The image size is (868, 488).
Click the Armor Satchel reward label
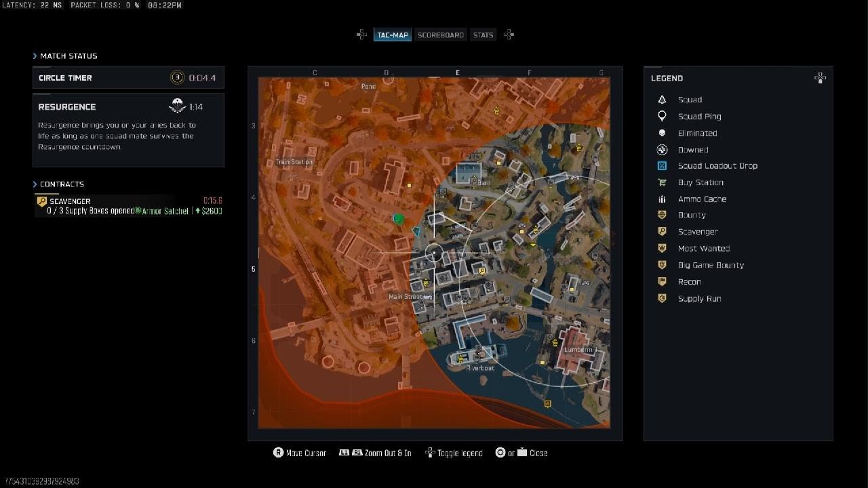[x=165, y=211]
